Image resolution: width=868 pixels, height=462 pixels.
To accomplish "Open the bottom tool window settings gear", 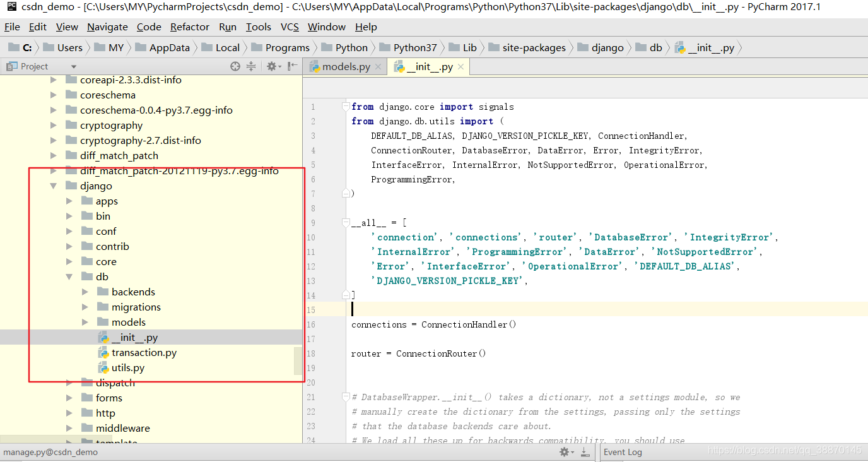I will (566, 452).
